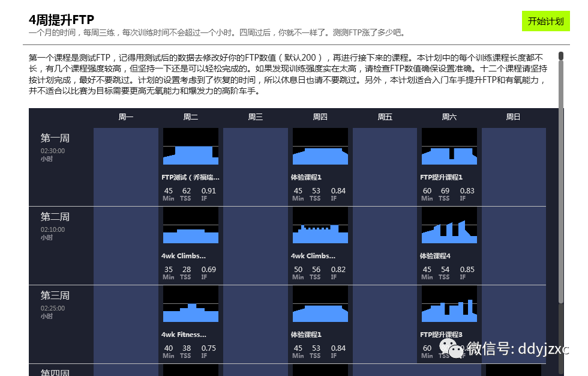Image resolution: width=588 pixels, height=376 pixels.
Task: Click the 周一 column header
Action: pyautogui.click(x=125, y=117)
